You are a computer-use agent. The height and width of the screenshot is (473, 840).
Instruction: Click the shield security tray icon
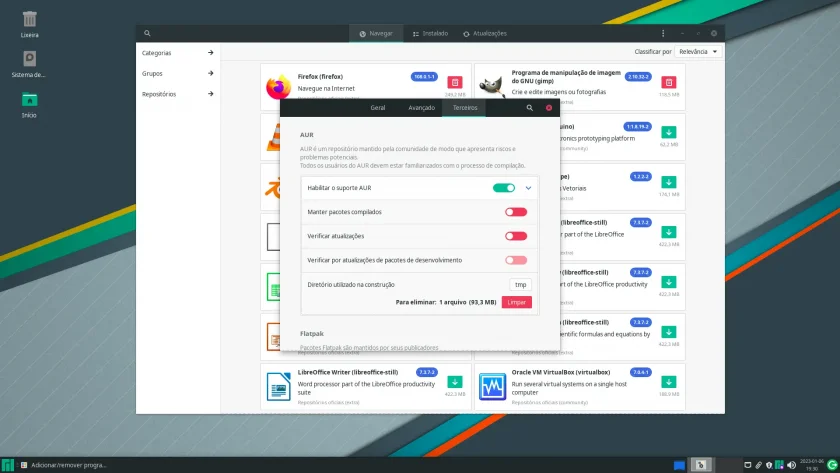[x=769, y=465]
